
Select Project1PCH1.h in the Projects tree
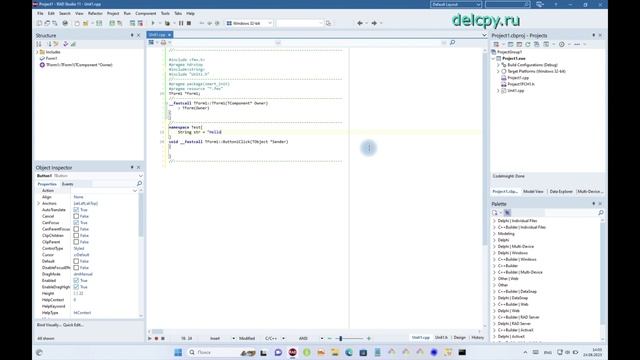tap(521, 84)
